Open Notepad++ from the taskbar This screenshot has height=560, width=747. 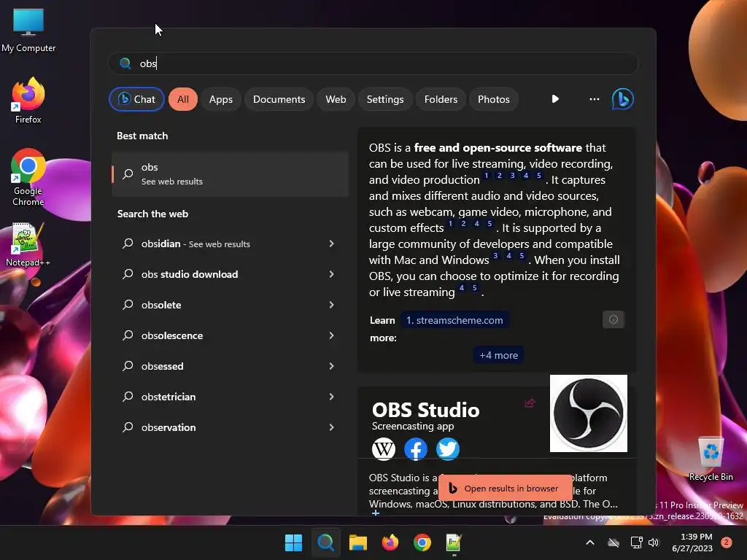click(x=454, y=542)
